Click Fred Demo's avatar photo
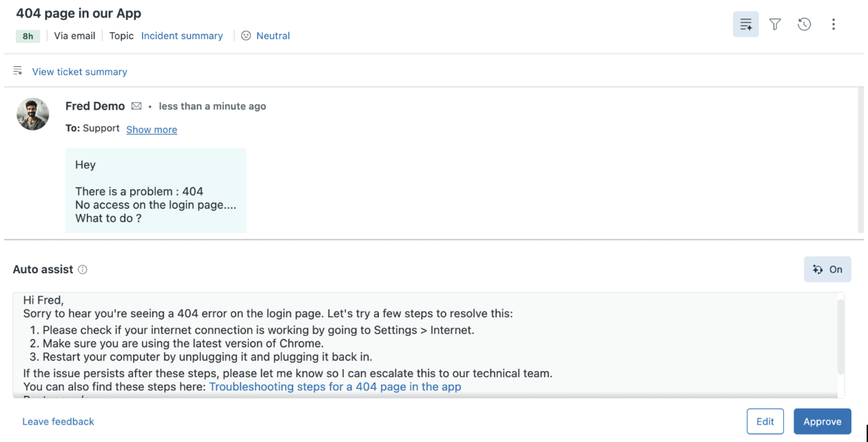Image resolution: width=868 pixels, height=442 pixels. click(x=33, y=114)
